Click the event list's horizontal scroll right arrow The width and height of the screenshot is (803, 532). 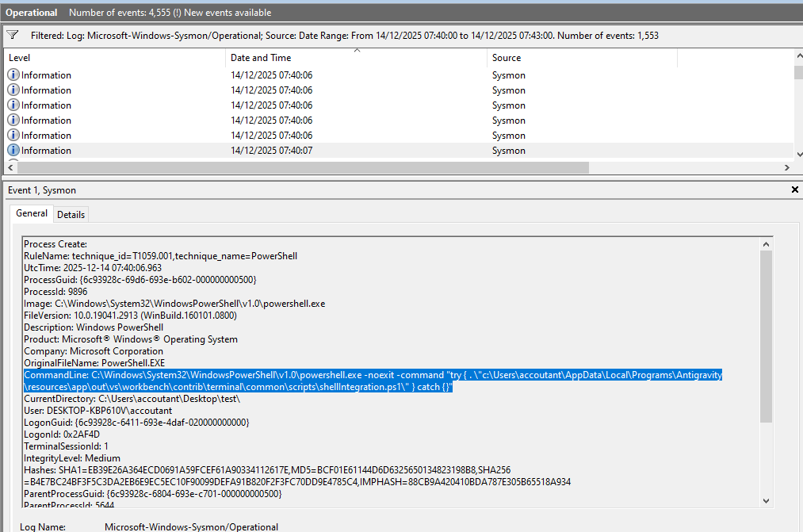[786, 168]
